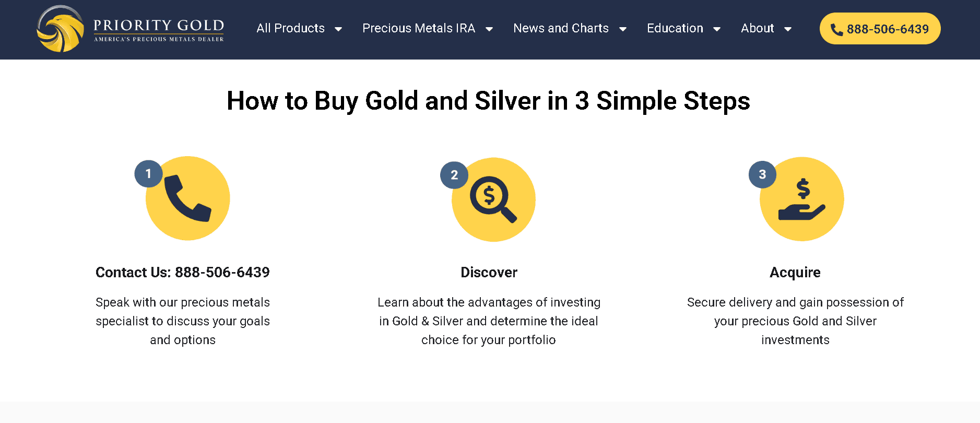Viewport: 980px width, 423px height.
Task: Click the Discover heading
Action: 489,272
